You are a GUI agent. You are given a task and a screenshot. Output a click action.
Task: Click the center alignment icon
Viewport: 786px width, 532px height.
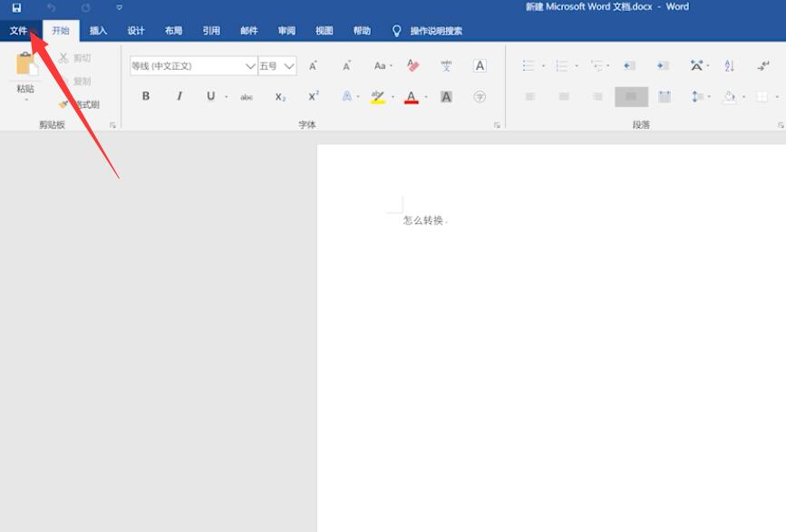tap(564, 97)
